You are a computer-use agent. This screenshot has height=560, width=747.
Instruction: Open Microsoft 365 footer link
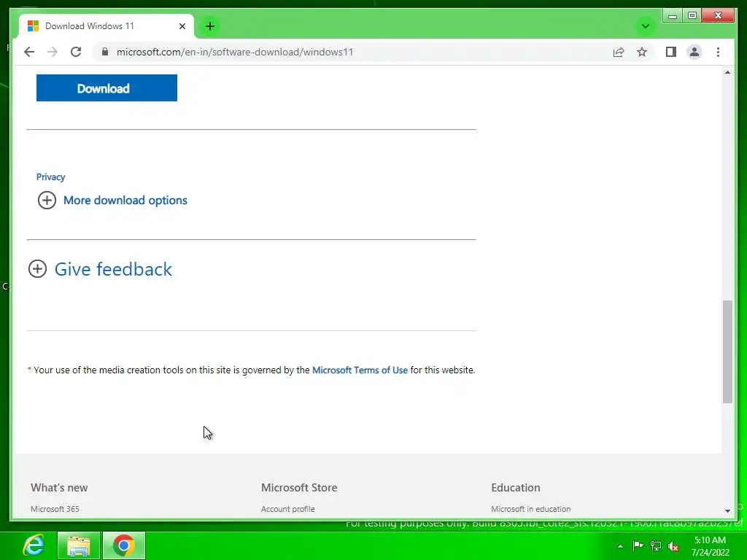[x=55, y=508]
